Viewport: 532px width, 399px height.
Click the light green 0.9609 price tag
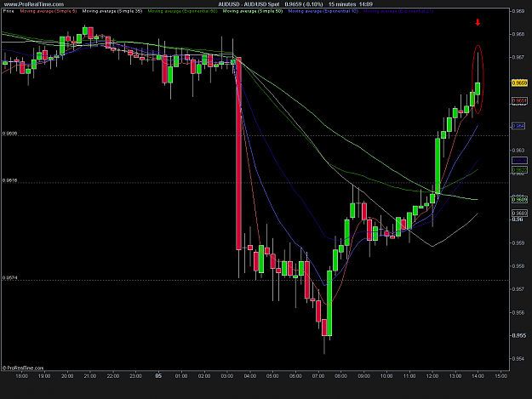pos(519,200)
